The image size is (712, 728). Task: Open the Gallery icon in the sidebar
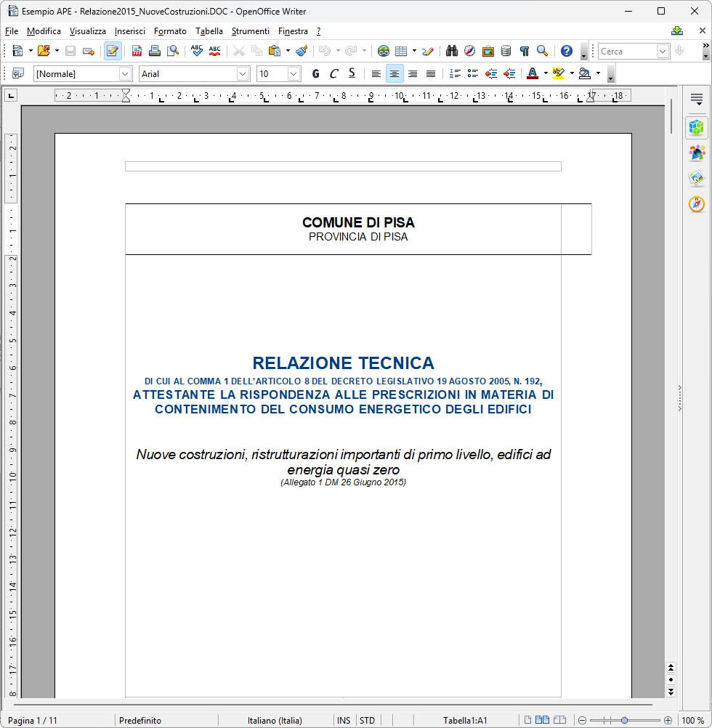click(697, 178)
